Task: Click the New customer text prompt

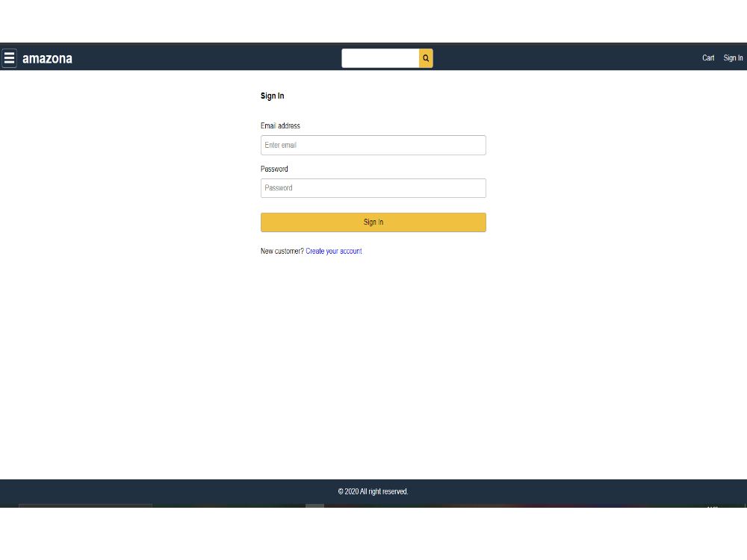Action: pyautogui.click(x=281, y=251)
